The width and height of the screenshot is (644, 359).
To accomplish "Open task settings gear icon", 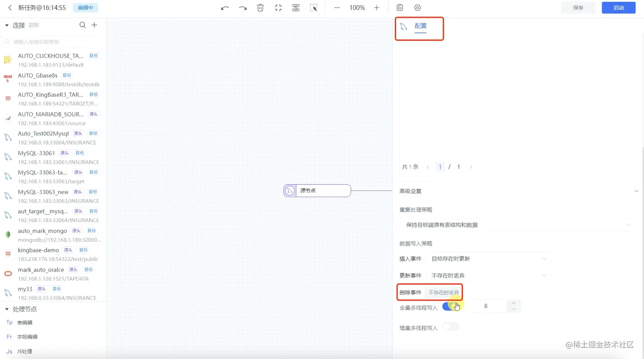I will 417,8.
